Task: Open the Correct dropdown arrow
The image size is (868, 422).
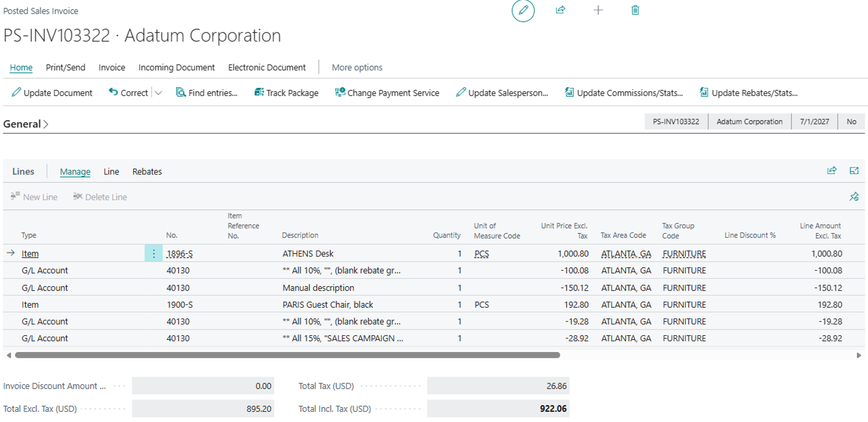Action: (x=158, y=93)
